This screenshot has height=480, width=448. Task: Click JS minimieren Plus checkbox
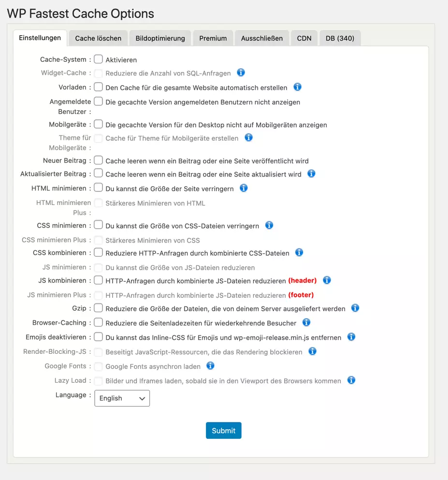(98, 295)
